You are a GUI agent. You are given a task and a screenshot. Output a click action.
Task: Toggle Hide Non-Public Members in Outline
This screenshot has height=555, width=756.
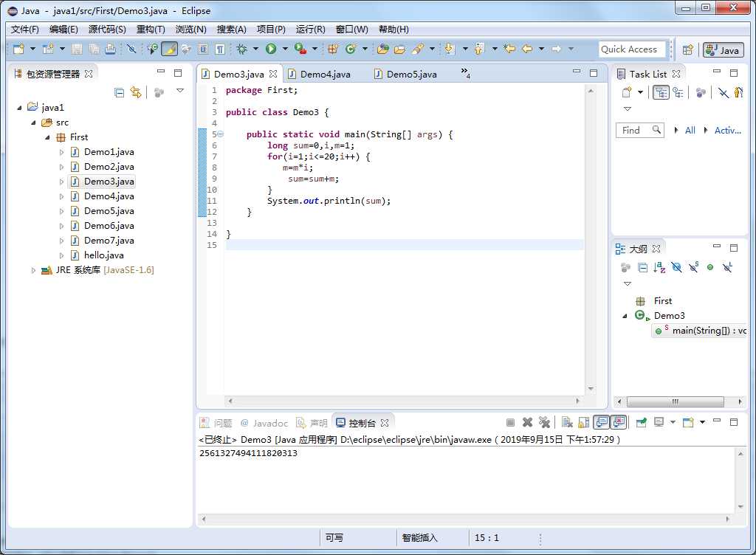710,267
